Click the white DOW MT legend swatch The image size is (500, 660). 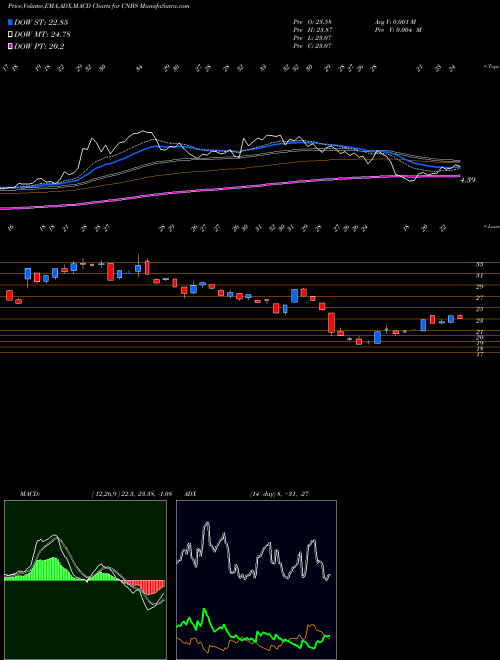click(10, 35)
